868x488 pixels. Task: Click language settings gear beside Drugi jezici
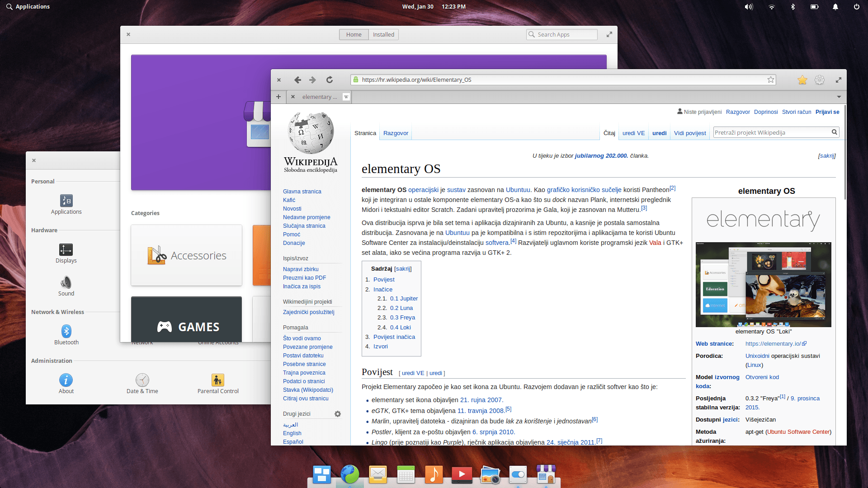[x=338, y=414]
